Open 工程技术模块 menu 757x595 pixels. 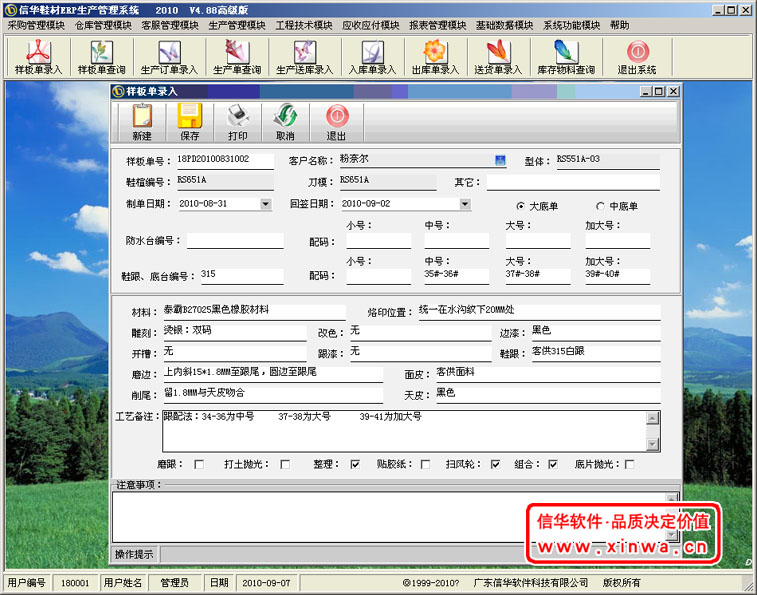pyautogui.click(x=304, y=26)
